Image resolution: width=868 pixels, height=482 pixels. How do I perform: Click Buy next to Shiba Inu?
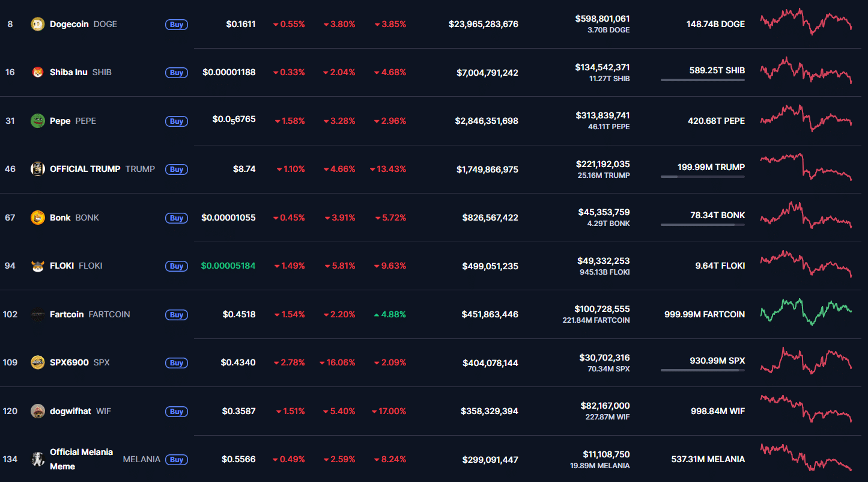coord(177,73)
